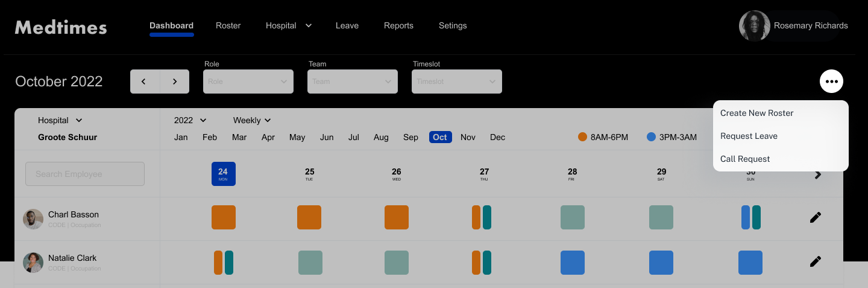Click pencil edit icon for Natalie Clark
Screen dimensions: 868x288
click(x=816, y=261)
